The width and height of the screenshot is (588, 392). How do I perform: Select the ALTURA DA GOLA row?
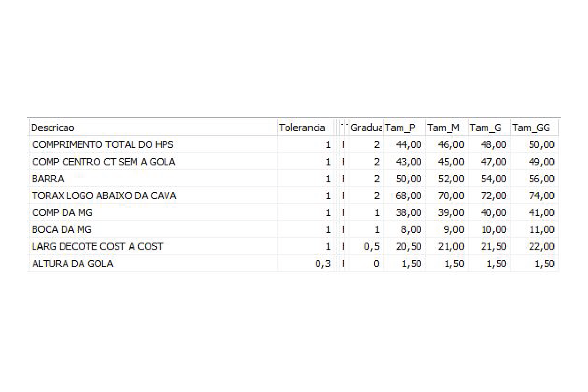pyautogui.click(x=294, y=264)
